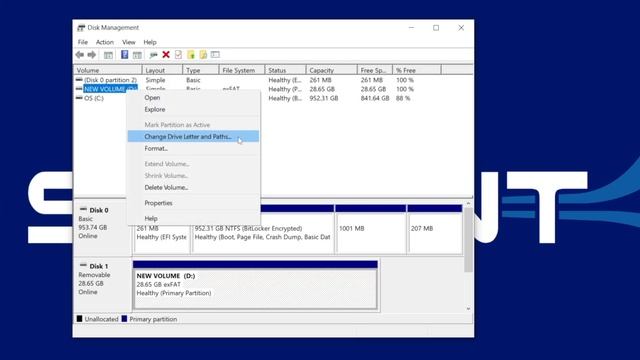Click the scroll down arrow in disk pane

click(468, 309)
